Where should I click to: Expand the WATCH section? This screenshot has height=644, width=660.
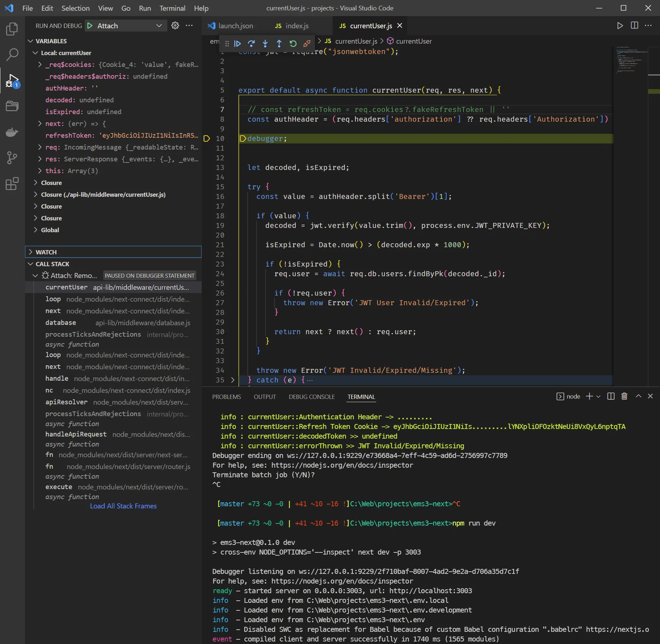point(46,252)
